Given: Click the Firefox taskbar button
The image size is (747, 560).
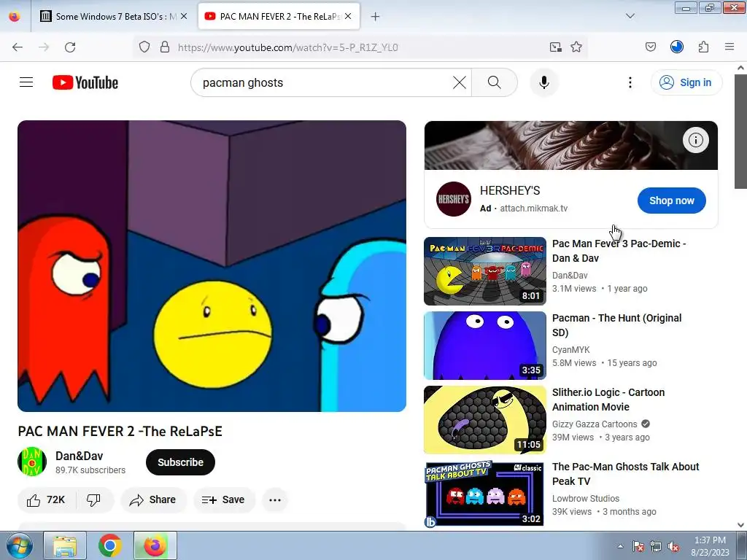Looking at the screenshot, I should 155,545.
